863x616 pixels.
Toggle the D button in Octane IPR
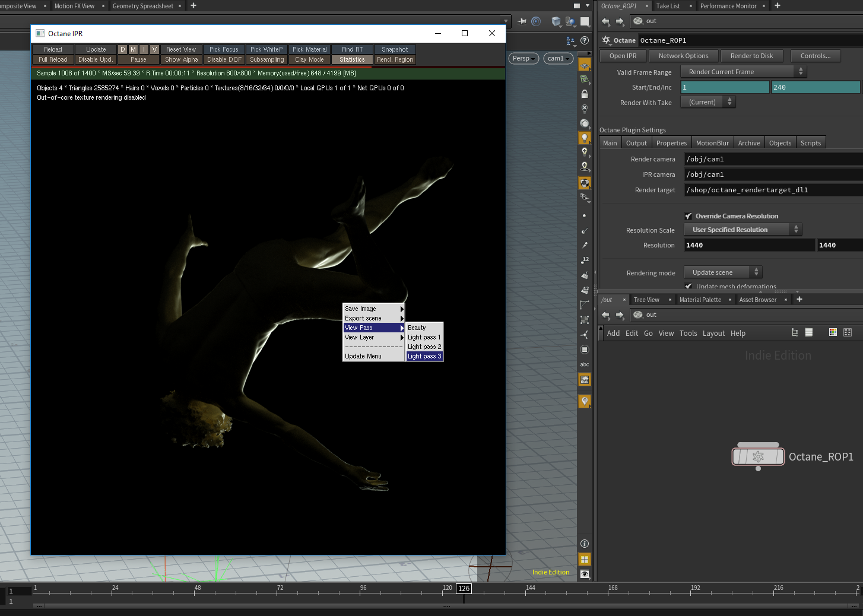click(123, 50)
